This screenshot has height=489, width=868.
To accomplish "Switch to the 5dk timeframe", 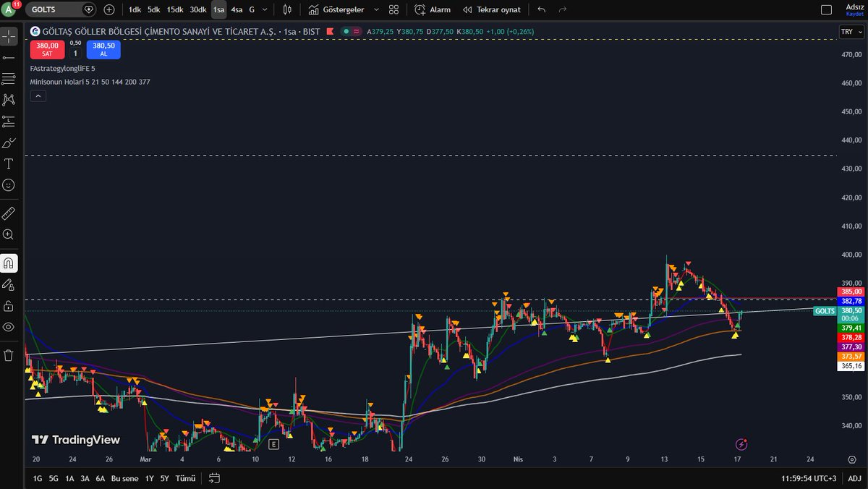I will coord(154,9).
